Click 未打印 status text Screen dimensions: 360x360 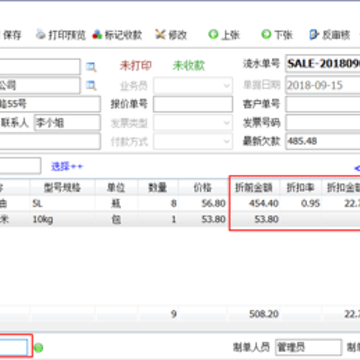[x=136, y=66]
